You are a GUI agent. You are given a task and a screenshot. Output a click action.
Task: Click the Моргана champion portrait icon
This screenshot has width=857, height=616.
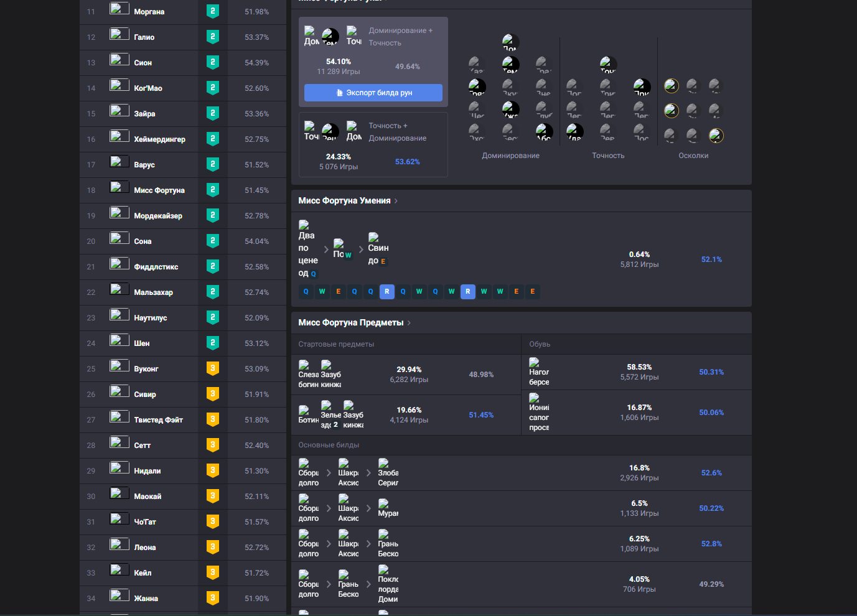pyautogui.click(x=119, y=9)
